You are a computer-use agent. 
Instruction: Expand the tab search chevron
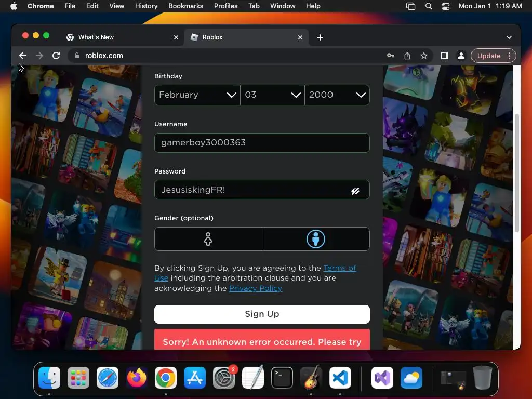pyautogui.click(x=509, y=37)
